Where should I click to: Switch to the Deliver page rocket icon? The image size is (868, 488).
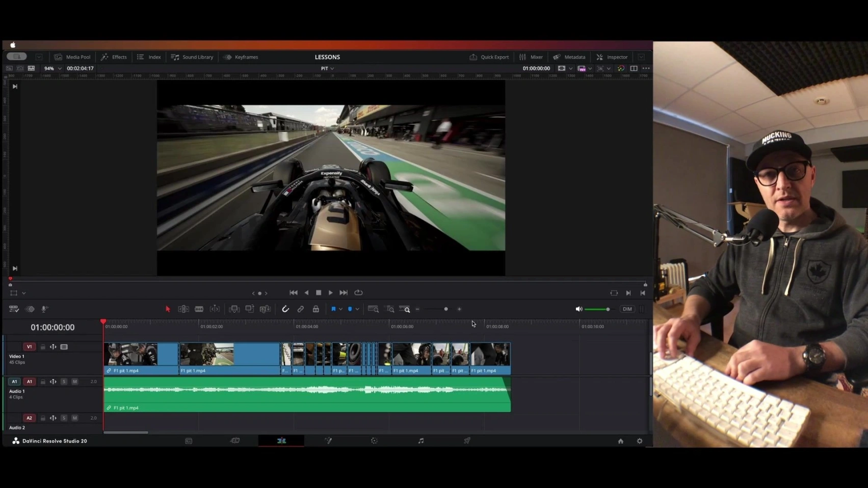pyautogui.click(x=467, y=441)
